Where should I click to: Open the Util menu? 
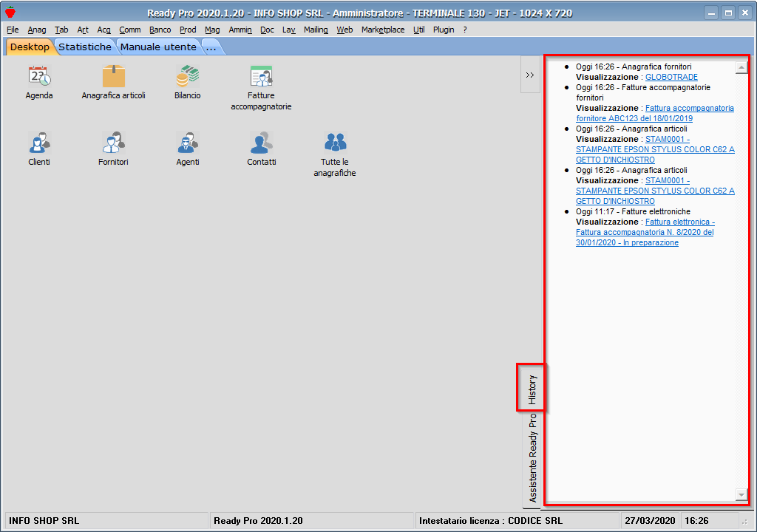click(x=418, y=30)
